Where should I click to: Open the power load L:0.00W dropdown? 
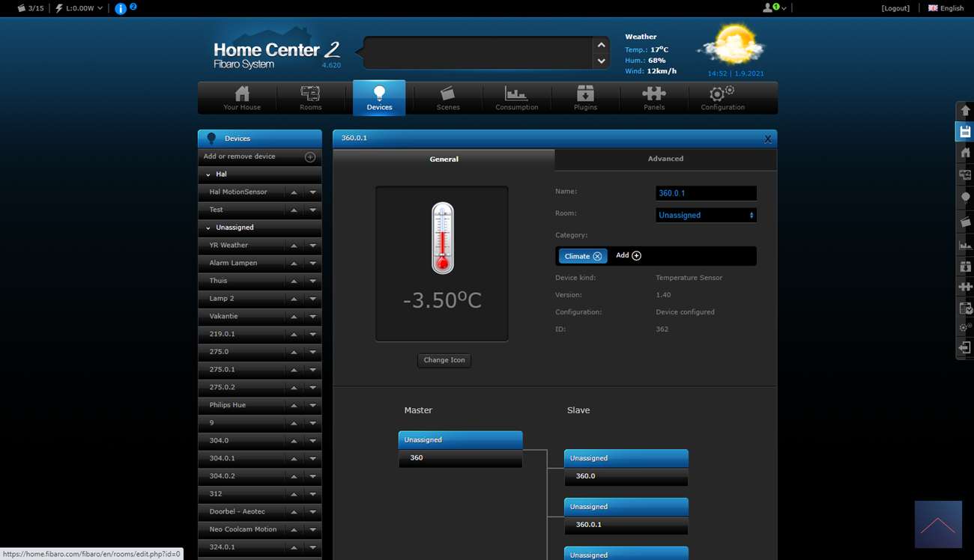point(79,8)
